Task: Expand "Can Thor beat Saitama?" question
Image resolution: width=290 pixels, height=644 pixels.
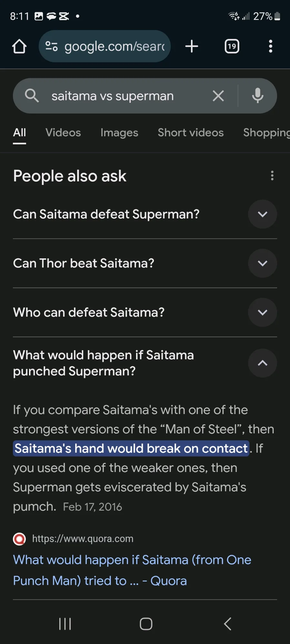Action: point(262,264)
